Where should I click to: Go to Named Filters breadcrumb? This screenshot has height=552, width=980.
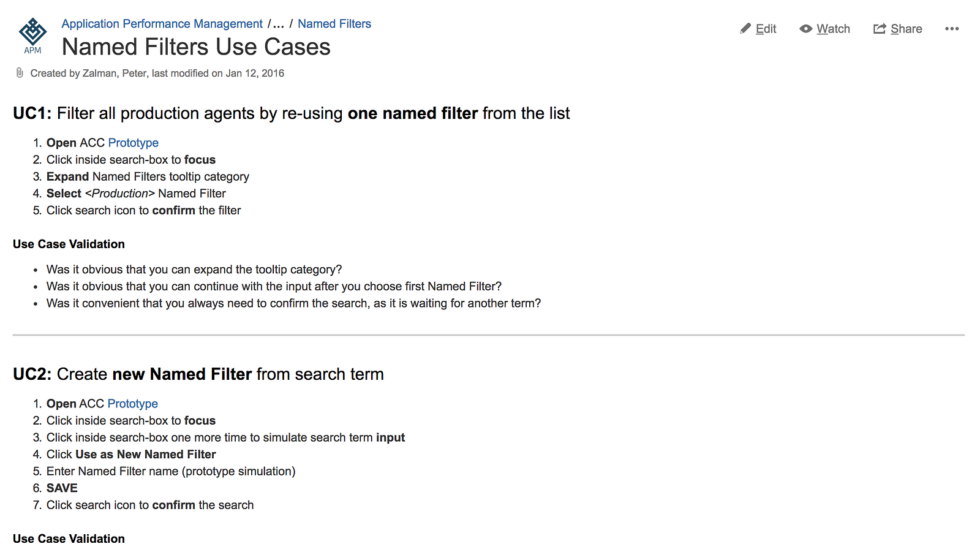pyautogui.click(x=334, y=24)
